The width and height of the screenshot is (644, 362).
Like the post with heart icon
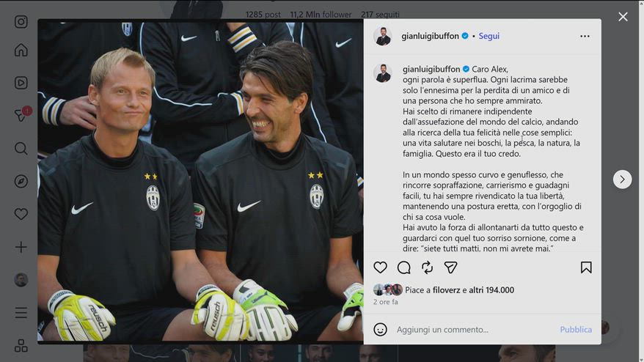pos(381,267)
